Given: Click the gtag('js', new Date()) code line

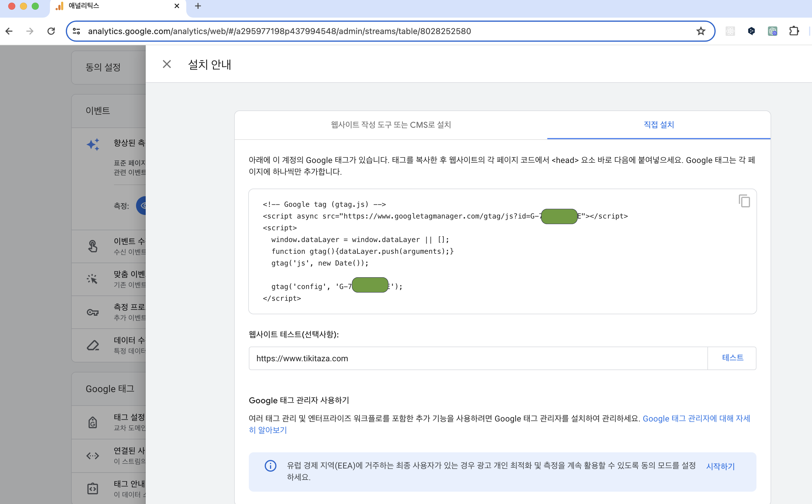Looking at the screenshot, I should pos(320,263).
